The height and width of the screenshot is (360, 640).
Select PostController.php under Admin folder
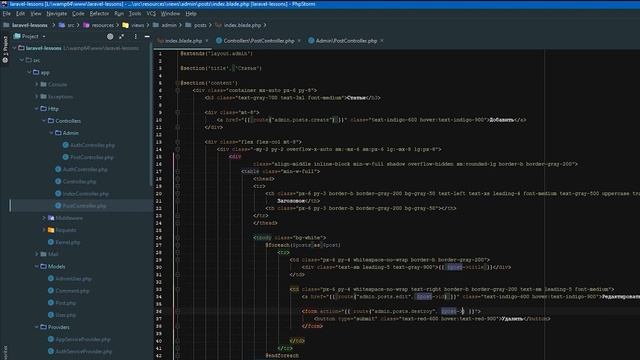coord(92,157)
